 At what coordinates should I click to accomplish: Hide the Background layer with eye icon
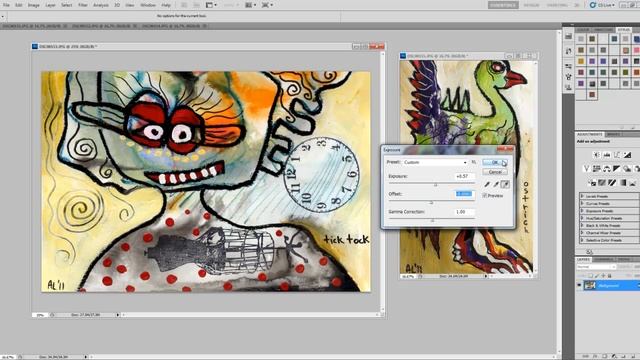579,285
